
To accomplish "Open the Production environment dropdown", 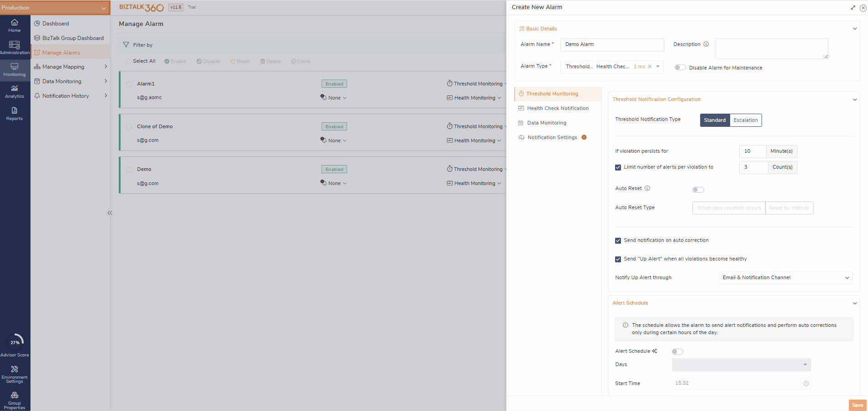I will point(55,8).
